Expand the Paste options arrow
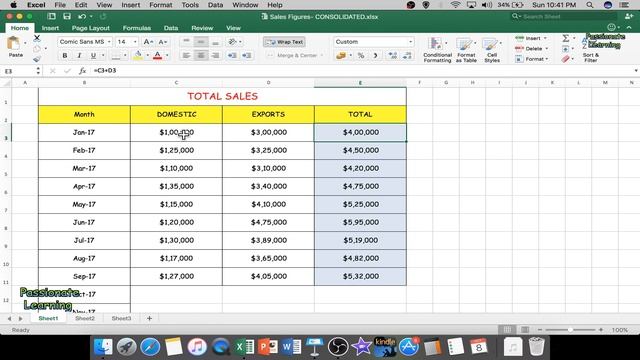This screenshot has height=360, width=640. [x=25, y=43]
